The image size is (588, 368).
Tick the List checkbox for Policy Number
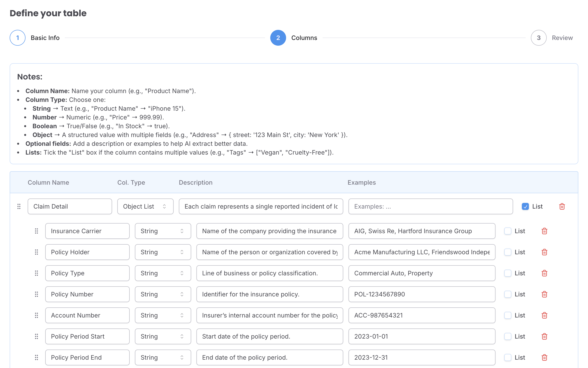click(508, 294)
